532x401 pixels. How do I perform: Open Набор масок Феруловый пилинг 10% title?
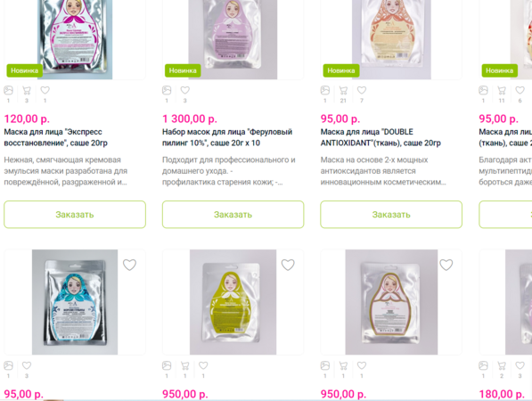227,137
